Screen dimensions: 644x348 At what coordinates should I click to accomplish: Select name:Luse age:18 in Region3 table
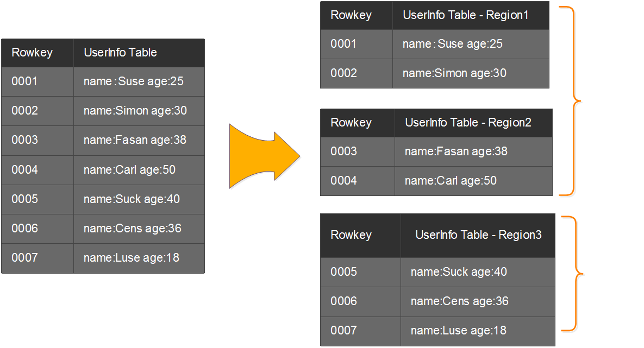[x=458, y=331]
